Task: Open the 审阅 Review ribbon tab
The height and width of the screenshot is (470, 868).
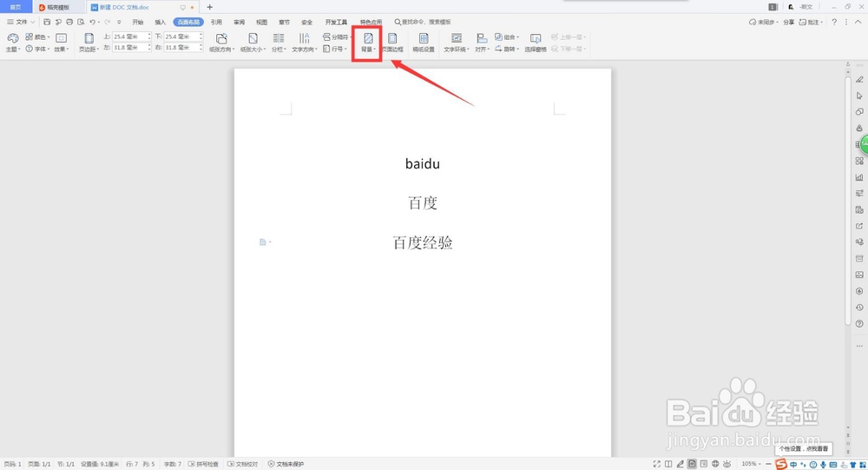Action: coord(240,23)
